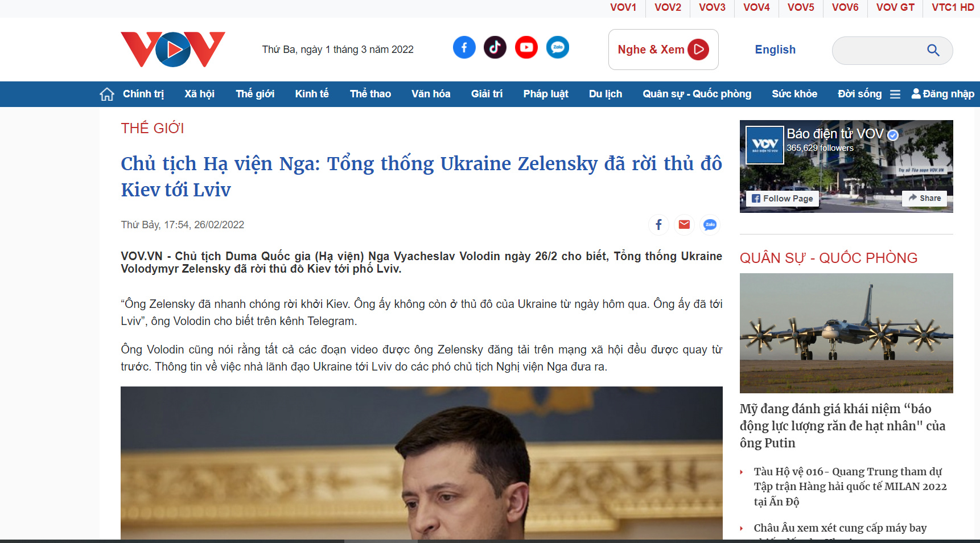Open the bomber aircraft article thumbnail
980x543 pixels.
(x=846, y=333)
